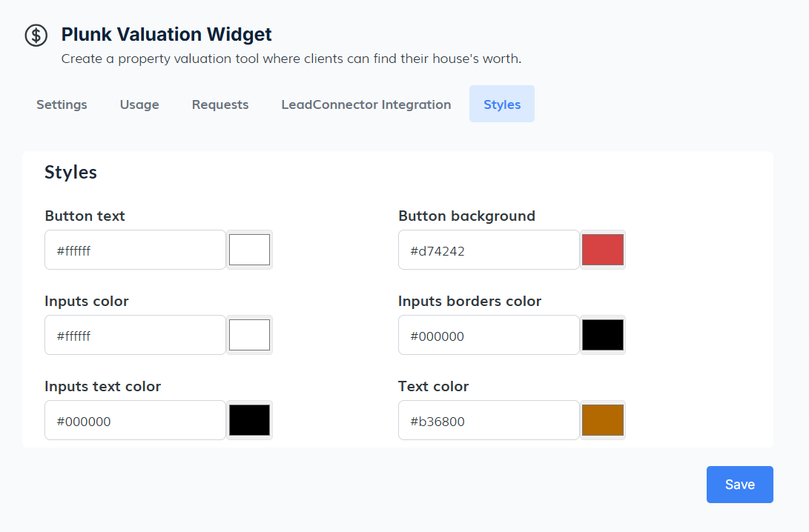Image resolution: width=809 pixels, height=532 pixels.
Task: Click the dollar sign widget icon
Action: 36,35
